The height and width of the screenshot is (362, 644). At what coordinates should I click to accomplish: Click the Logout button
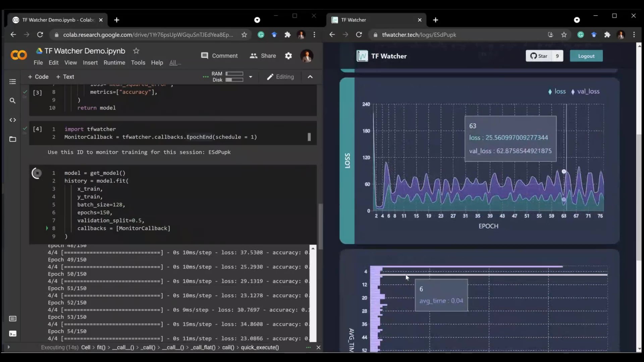tap(586, 56)
